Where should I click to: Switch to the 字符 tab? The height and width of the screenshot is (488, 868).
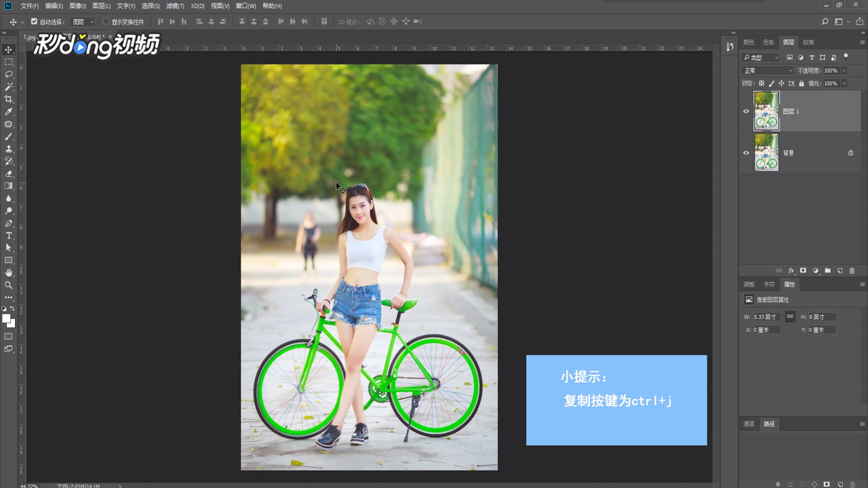click(769, 285)
